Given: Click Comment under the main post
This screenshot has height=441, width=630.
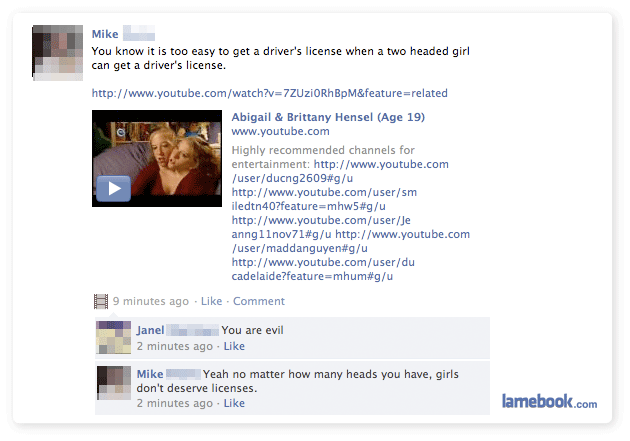Looking at the screenshot, I should 259,301.
